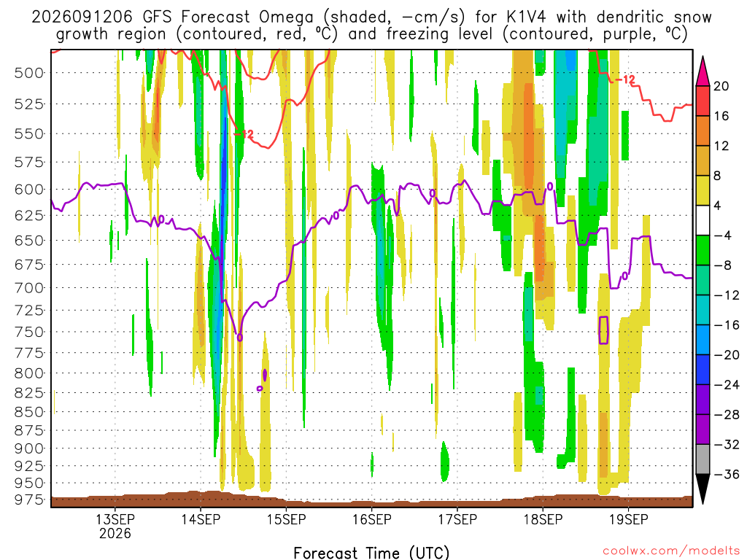Click the 16SEP time axis label

pyautogui.click(x=371, y=519)
